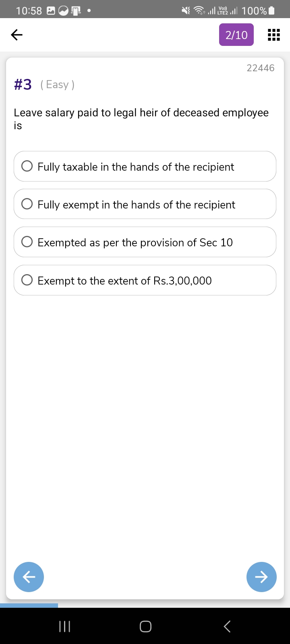Image resolution: width=290 pixels, height=644 pixels.
Task: Tap question ID 22446
Action: point(261,68)
